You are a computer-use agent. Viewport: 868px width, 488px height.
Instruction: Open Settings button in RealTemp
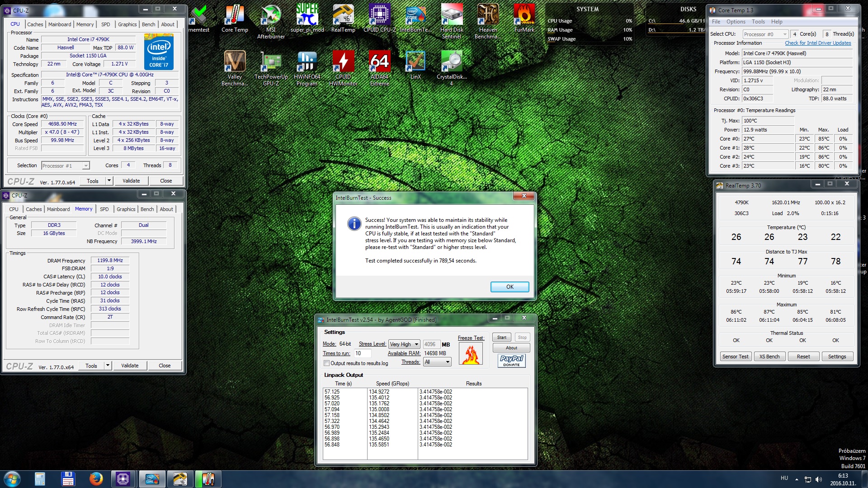[x=837, y=357]
